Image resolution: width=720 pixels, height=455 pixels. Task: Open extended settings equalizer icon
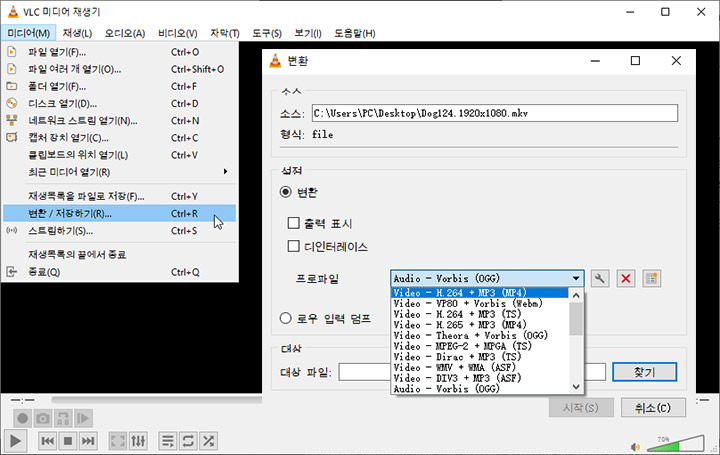[x=138, y=441]
